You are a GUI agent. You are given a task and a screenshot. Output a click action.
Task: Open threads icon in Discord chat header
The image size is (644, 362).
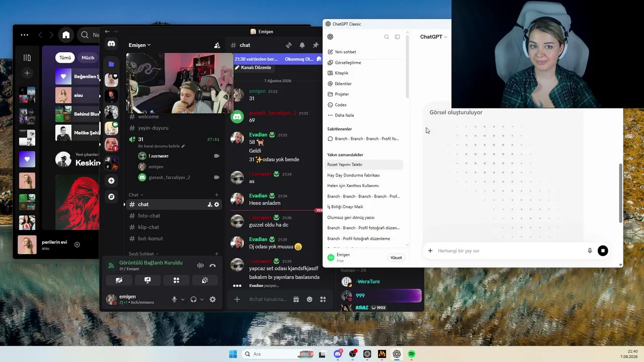pyautogui.click(x=289, y=45)
